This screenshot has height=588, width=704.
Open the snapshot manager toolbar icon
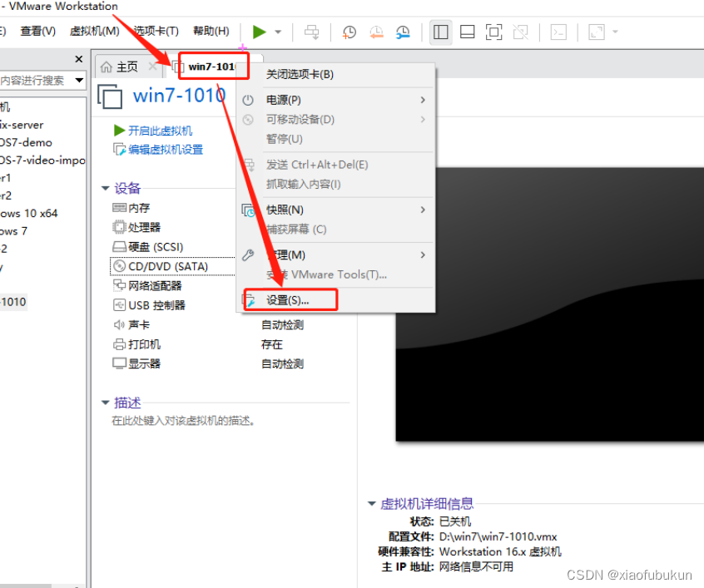403,32
